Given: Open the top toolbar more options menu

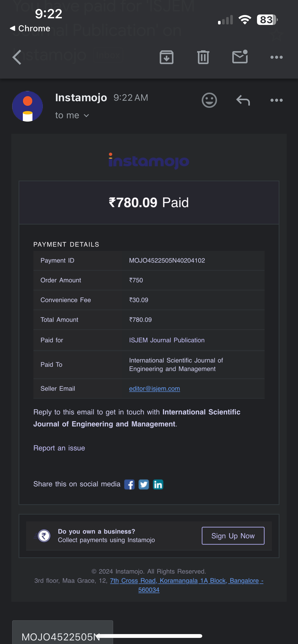Looking at the screenshot, I should pyautogui.click(x=277, y=57).
